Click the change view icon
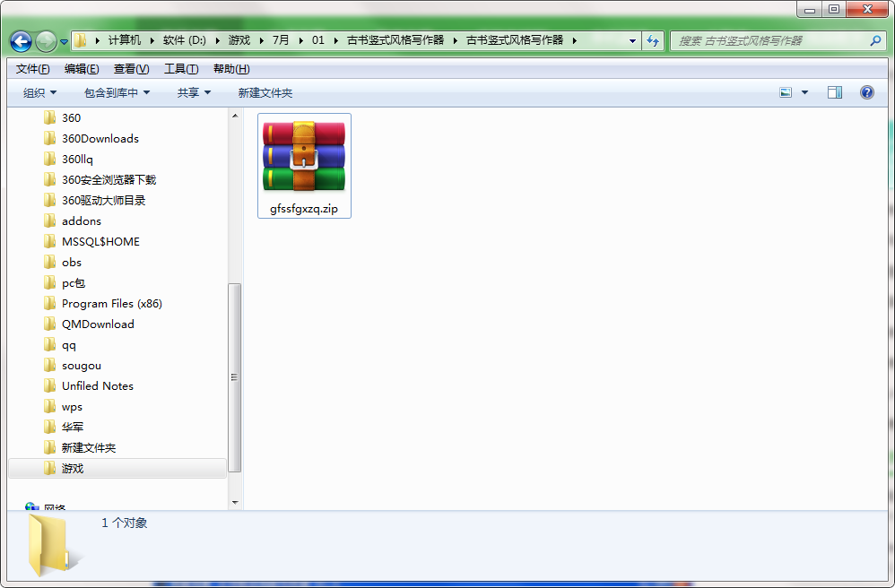The height and width of the screenshot is (588, 895). click(x=786, y=92)
